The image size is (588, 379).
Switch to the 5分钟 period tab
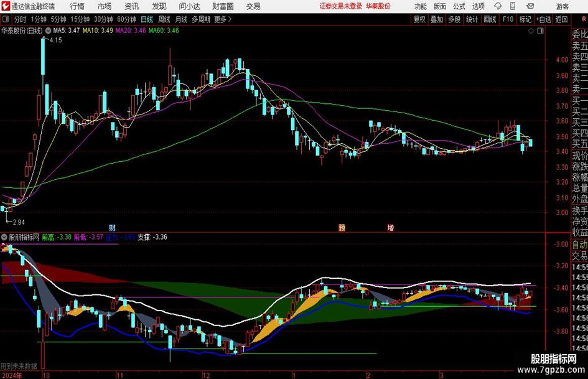point(58,19)
